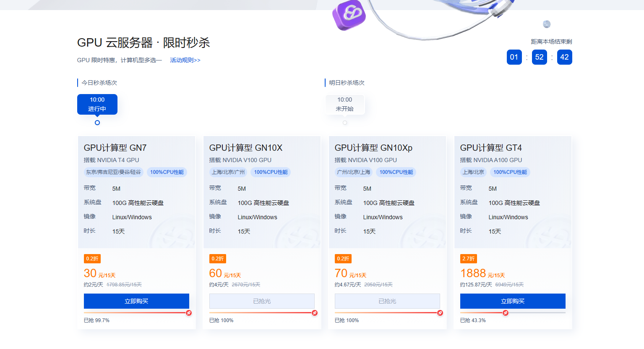Click GN7 100%CPU性能 tag
The image size is (644, 349).
[x=167, y=172]
